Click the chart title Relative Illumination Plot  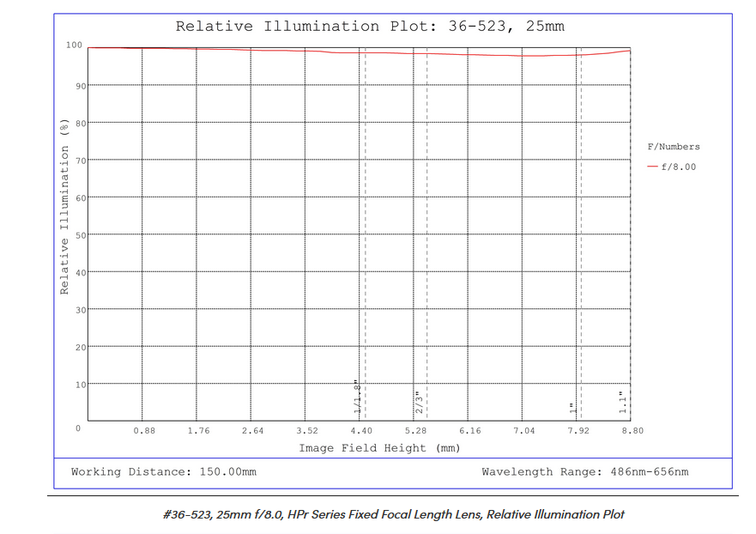(x=370, y=26)
